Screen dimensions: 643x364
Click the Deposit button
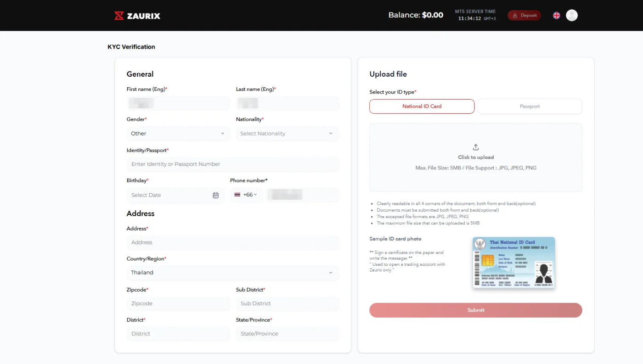[525, 15]
